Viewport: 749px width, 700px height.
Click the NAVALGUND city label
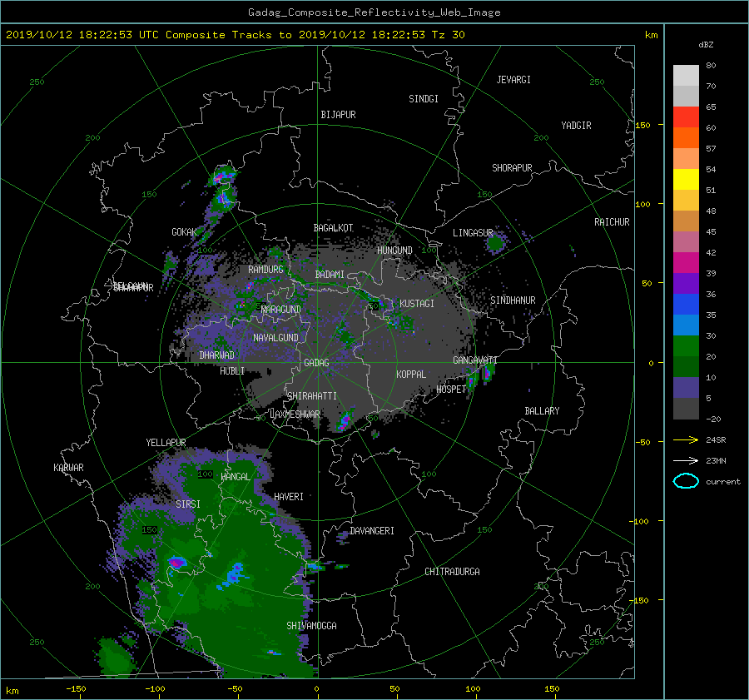tap(275, 338)
